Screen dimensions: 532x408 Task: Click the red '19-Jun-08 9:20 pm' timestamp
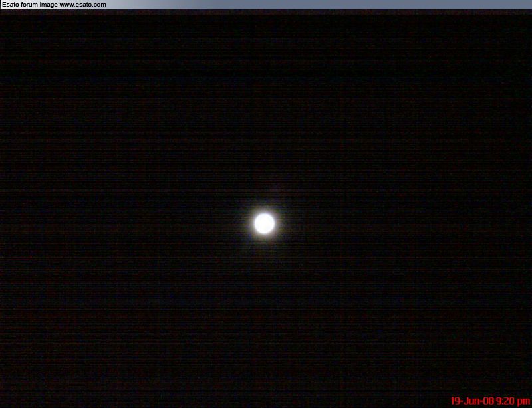click(490, 401)
